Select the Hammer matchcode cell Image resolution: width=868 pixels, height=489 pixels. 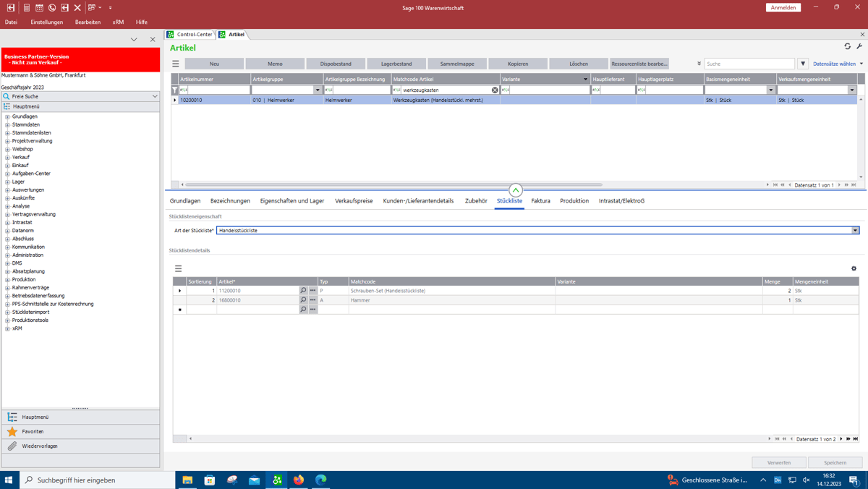click(451, 300)
